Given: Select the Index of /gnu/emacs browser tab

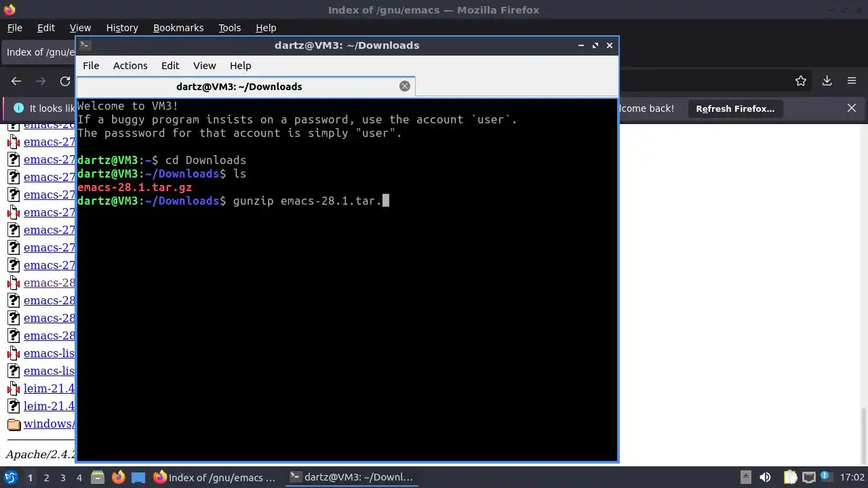Looking at the screenshot, I should pyautogui.click(x=37, y=52).
